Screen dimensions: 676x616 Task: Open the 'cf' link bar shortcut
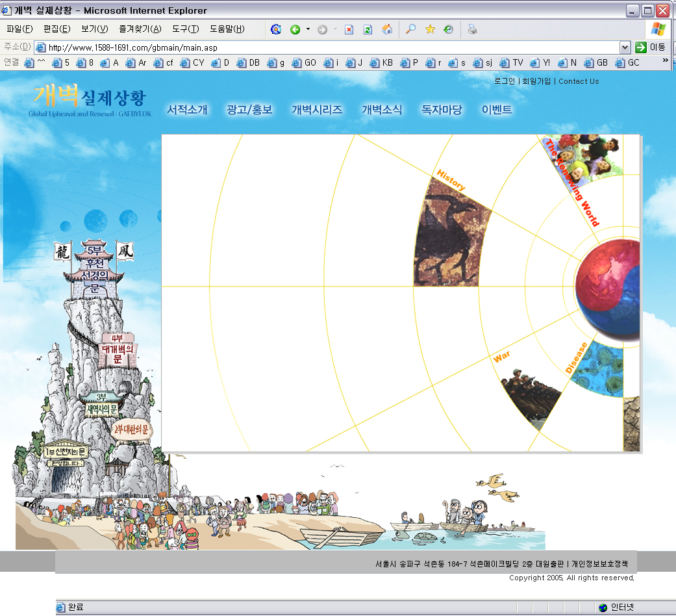164,63
